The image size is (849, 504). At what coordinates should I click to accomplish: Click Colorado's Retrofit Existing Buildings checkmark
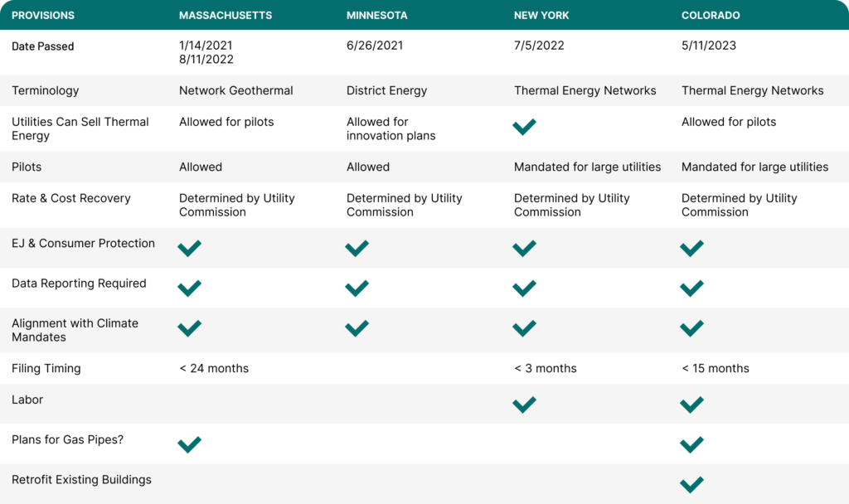(691, 484)
